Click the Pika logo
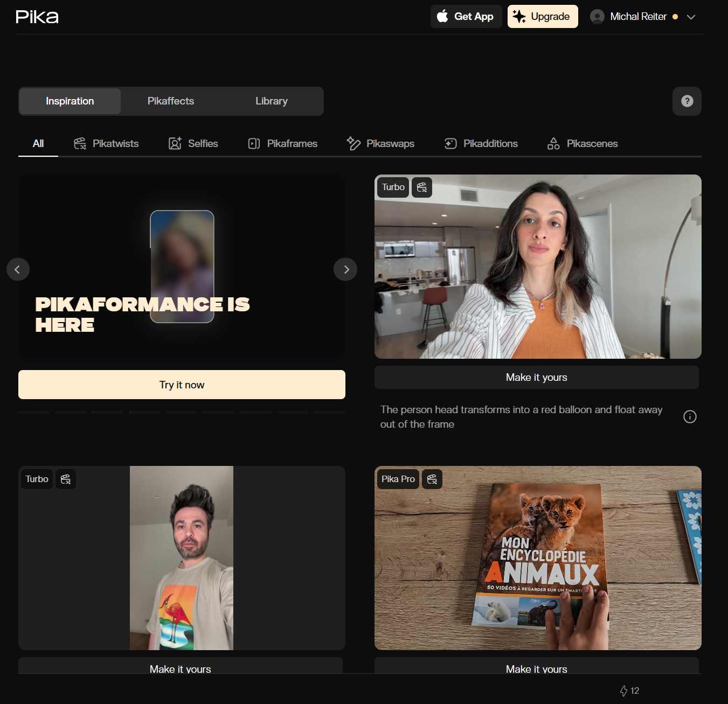This screenshot has height=704, width=728. click(37, 17)
